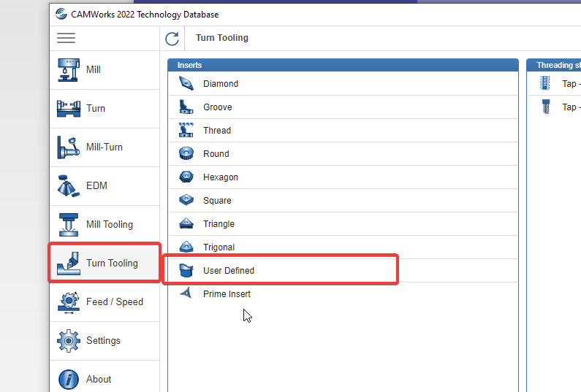This screenshot has width=581, height=392.
Task: Click the About info icon
Action: pyautogui.click(x=69, y=380)
